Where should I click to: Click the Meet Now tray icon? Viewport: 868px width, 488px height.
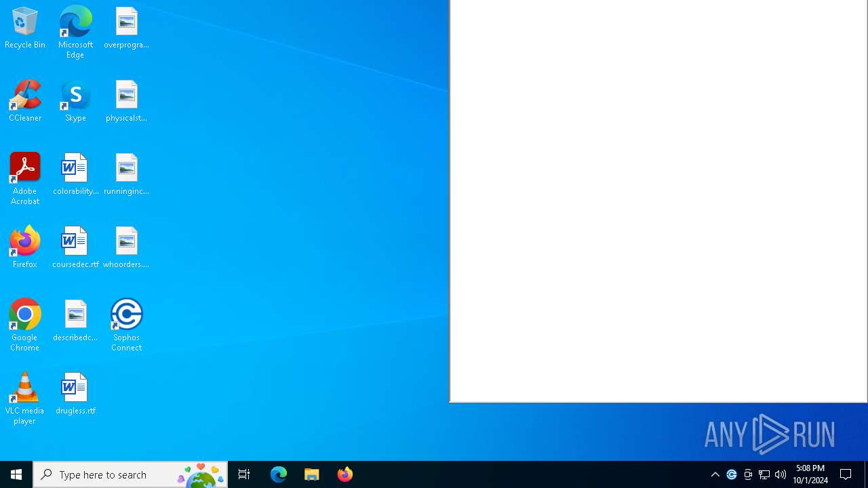point(748,474)
